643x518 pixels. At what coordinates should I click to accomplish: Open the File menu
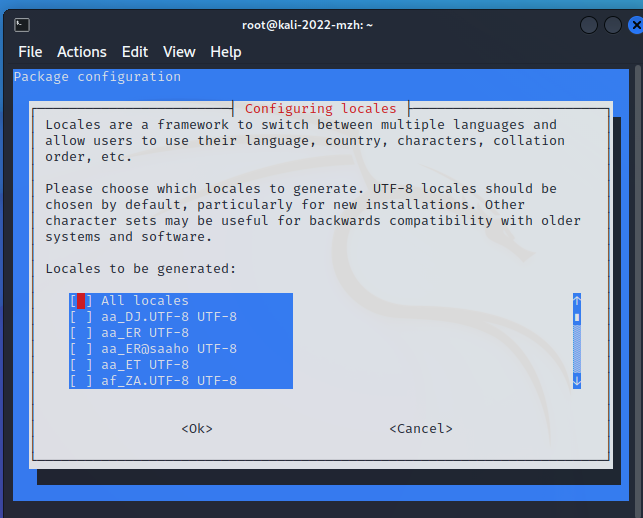click(30, 52)
